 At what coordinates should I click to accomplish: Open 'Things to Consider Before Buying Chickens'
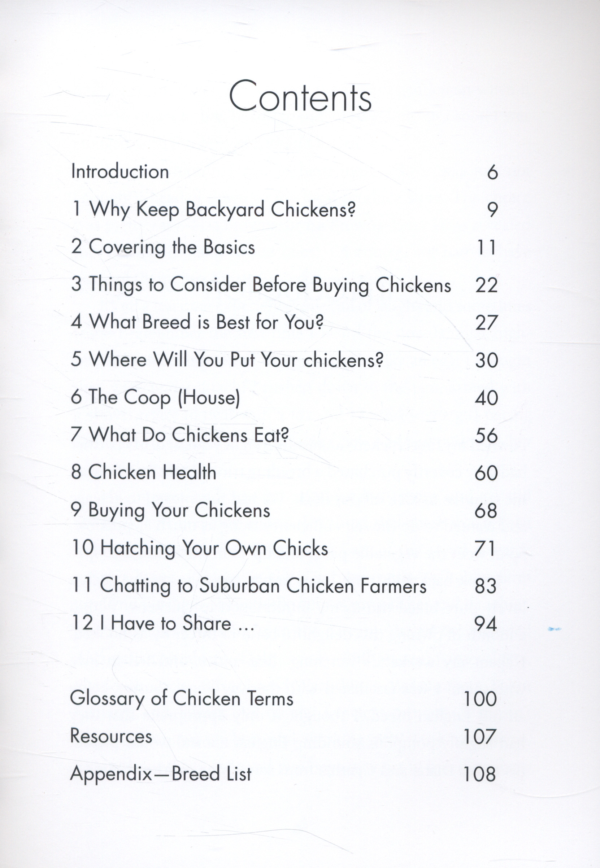(261, 285)
